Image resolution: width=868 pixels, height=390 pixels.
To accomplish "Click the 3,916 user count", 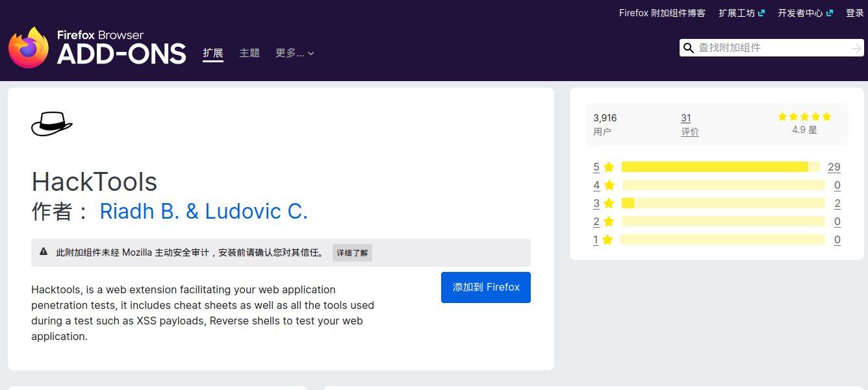I will [x=605, y=118].
